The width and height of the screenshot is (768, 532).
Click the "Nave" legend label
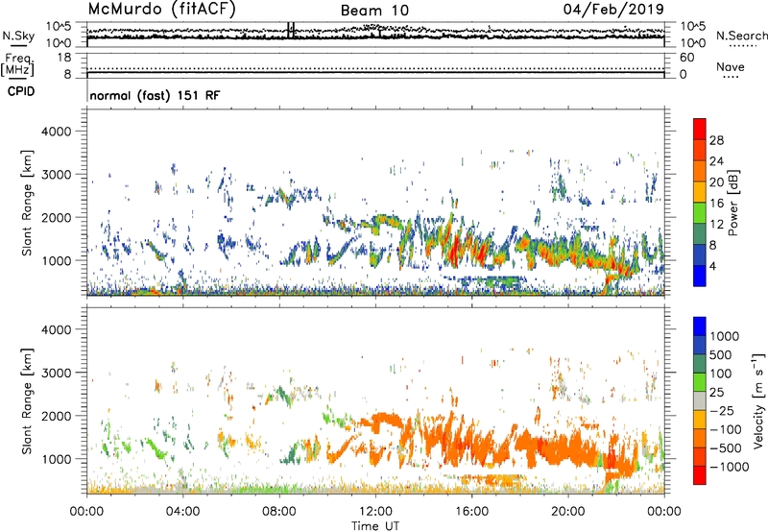731,66
